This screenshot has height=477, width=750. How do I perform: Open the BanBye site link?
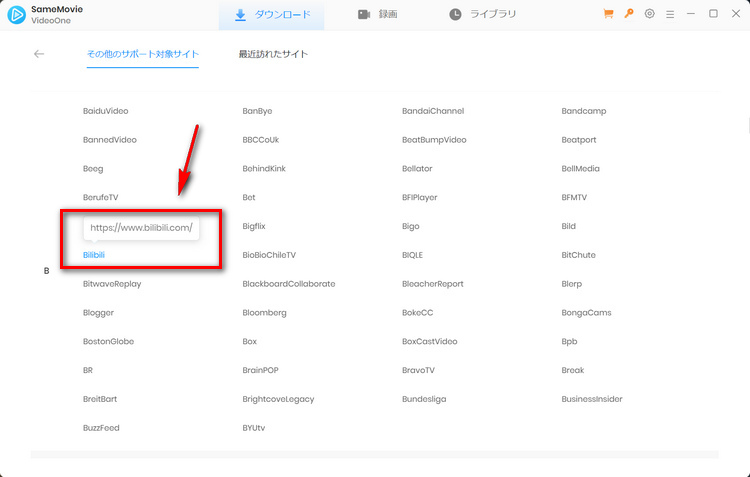pos(257,111)
